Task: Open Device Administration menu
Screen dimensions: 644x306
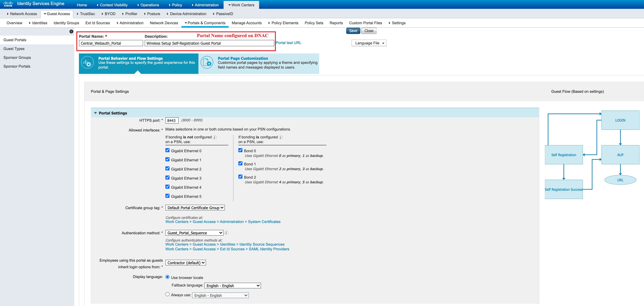Action: (x=187, y=14)
